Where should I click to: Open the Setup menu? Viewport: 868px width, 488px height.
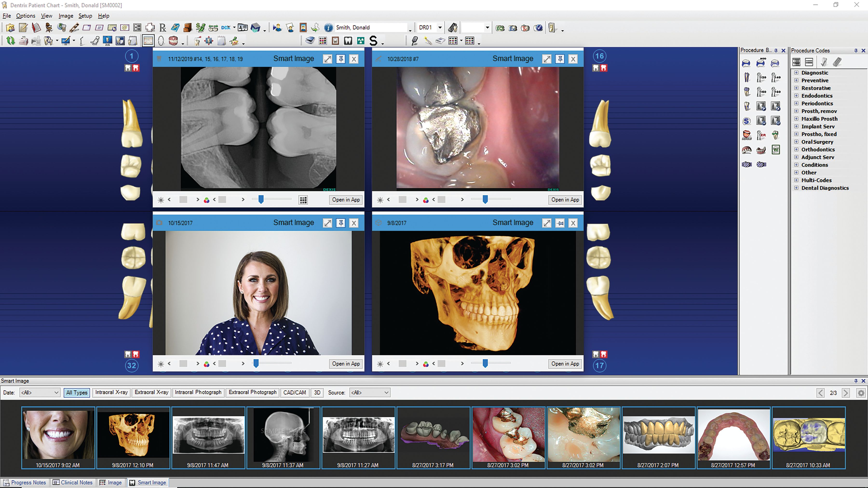(x=85, y=16)
